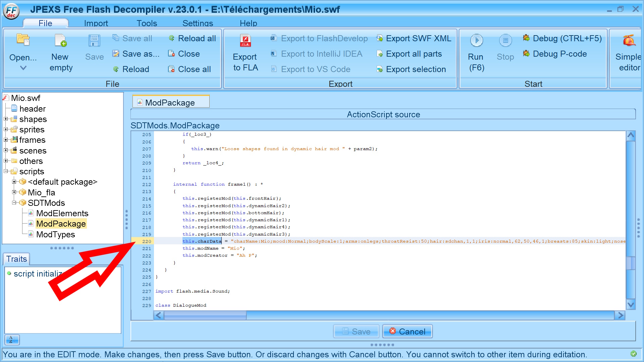644x362 pixels.
Task: Open the Tools ribbon tab
Action: click(x=147, y=23)
